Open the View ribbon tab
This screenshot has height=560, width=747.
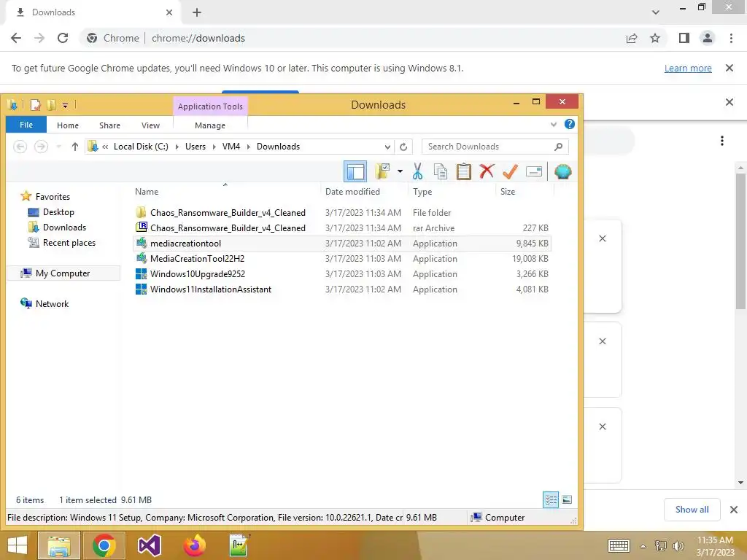150,125
